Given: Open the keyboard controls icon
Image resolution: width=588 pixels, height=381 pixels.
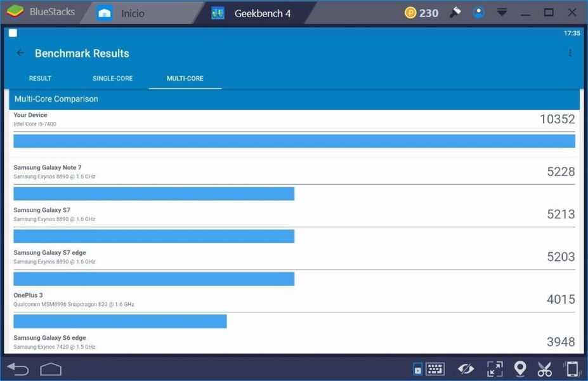Looking at the screenshot, I should click(435, 369).
